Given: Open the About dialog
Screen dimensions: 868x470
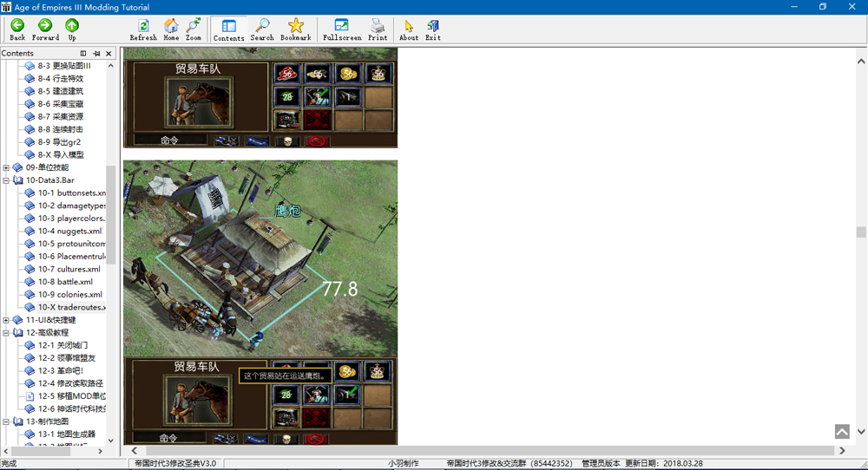Looking at the screenshot, I should (x=409, y=29).
